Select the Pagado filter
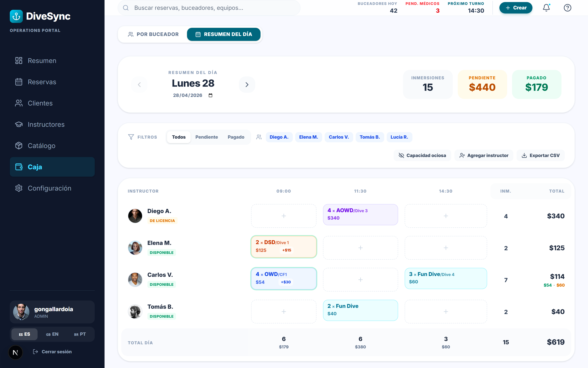 click(x=236, y=137)
